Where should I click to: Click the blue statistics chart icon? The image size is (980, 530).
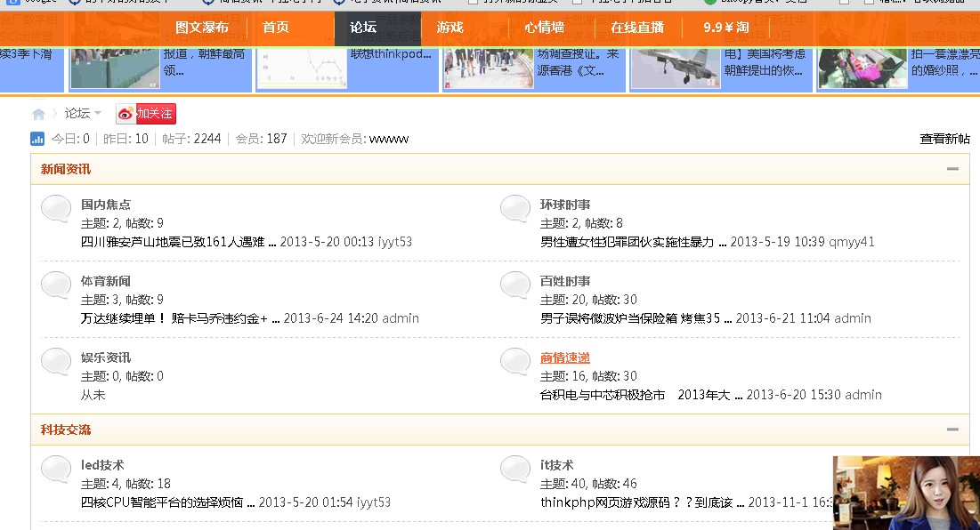pyautogui.click(x=36, y=139)
